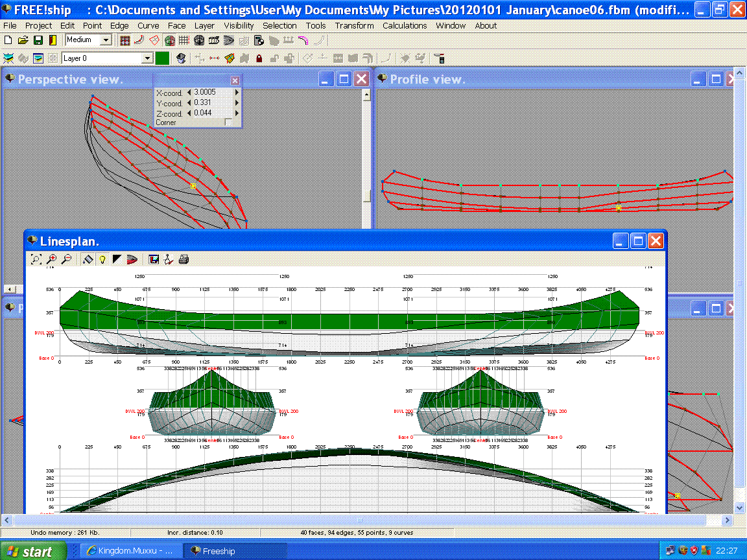Open the Print tool in the Linesplan toolbar
This screenshot has height=560, width=747.
pos(183,259)
